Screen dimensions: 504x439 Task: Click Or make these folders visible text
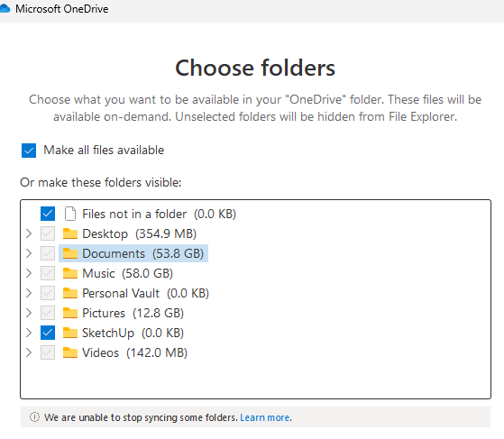tap(101, 183)
